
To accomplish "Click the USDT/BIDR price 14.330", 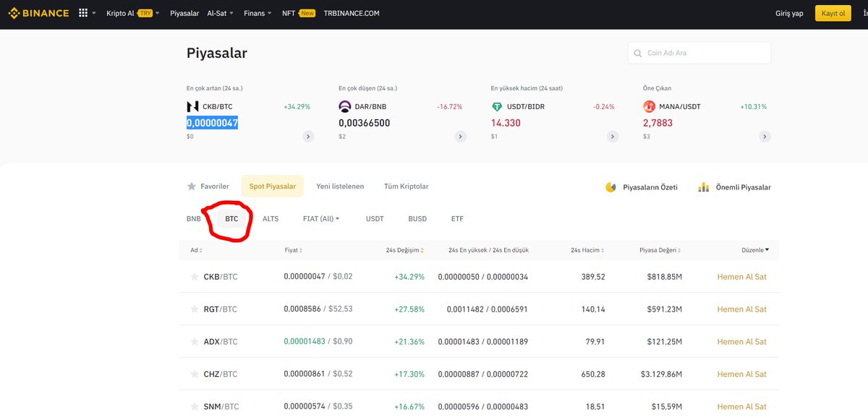I will pos(506,123).
